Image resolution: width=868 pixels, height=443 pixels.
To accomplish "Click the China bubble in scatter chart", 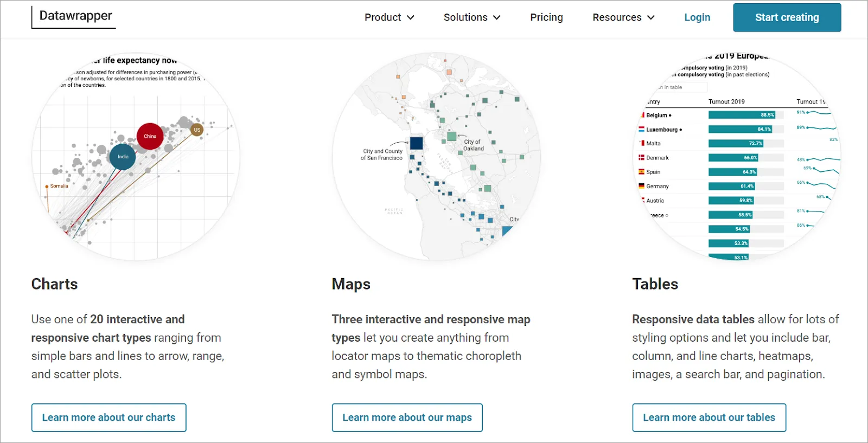I will (x=150, y=136).
